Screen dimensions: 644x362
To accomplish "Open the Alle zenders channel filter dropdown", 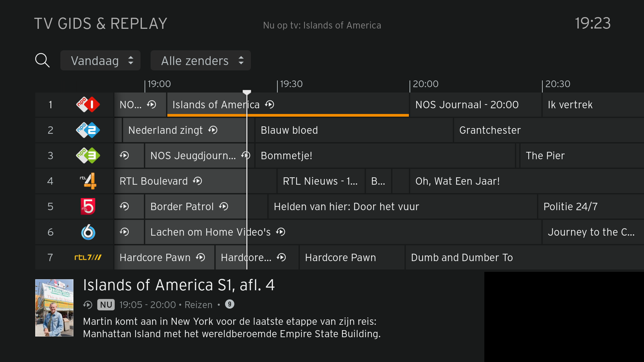I will (x=201, y=61).
